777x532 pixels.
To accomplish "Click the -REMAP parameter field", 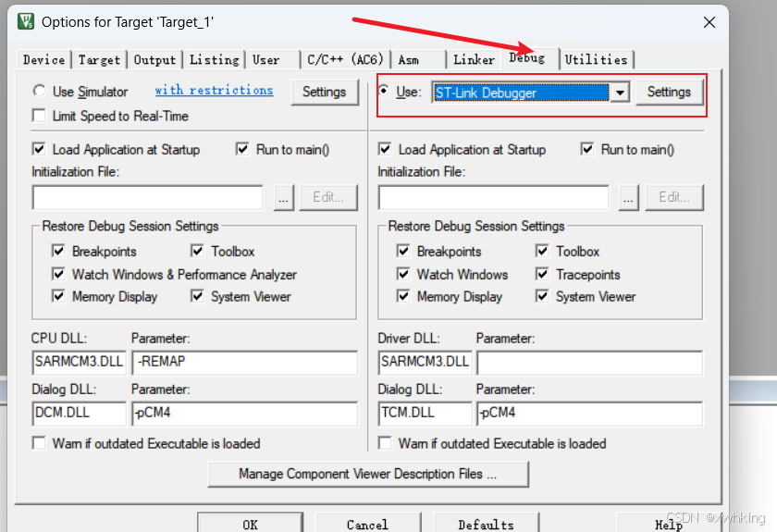I will (245, 363).
